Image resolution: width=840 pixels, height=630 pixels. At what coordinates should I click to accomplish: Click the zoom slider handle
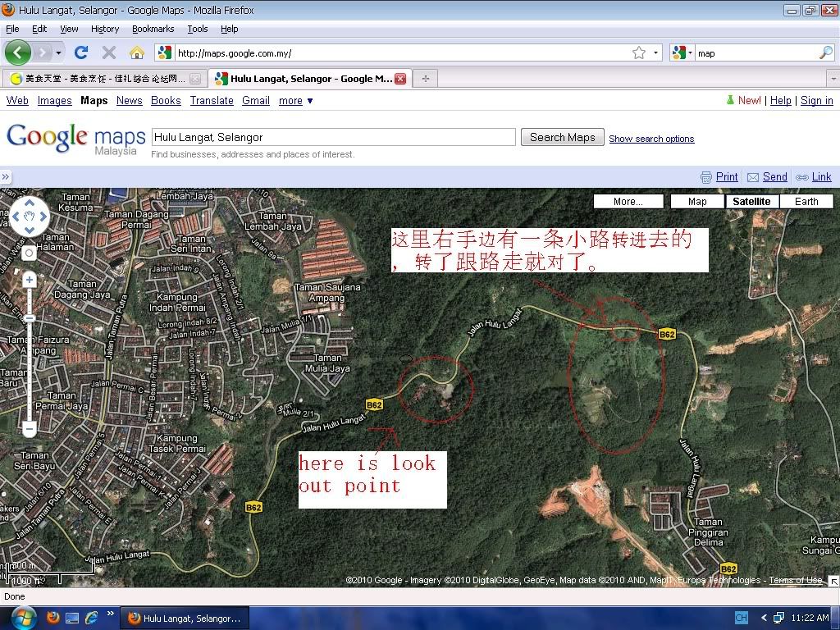[30, 319]
